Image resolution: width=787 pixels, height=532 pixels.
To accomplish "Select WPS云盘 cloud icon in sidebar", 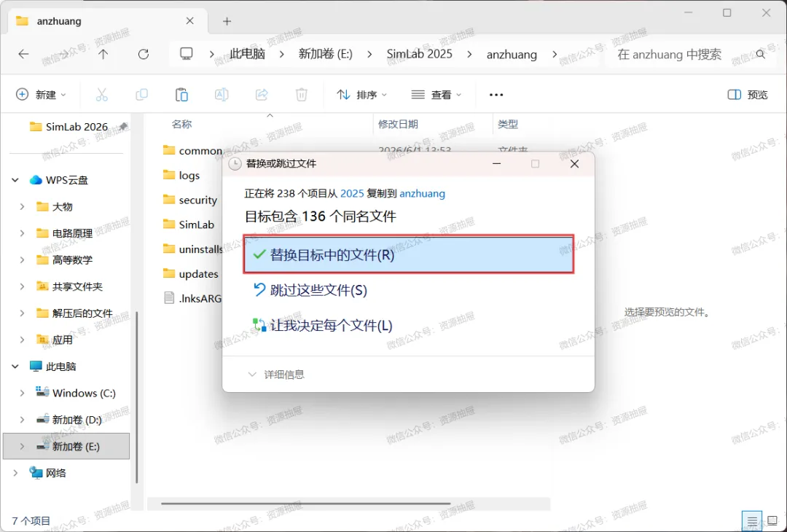I will pos(36,180).
